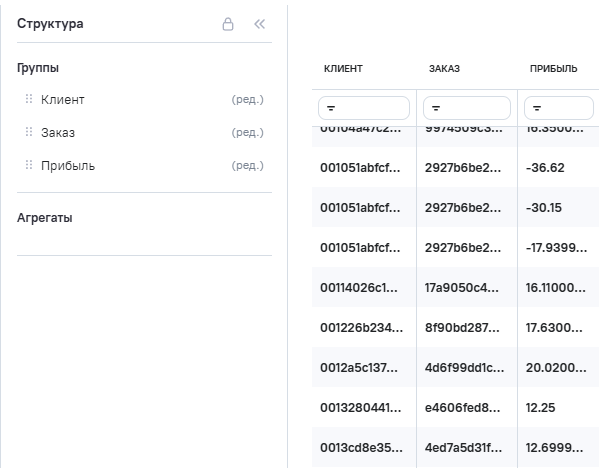
Task: Select the Агрегаты section heading
Action: [x=45, y=218]
